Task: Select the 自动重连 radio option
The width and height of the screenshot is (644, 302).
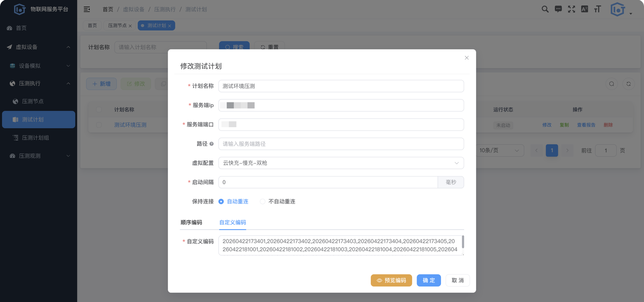Action: [233, 201]
